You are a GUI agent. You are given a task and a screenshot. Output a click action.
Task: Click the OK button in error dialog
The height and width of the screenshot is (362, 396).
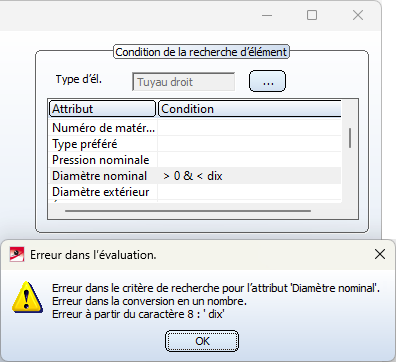(202, 341)
